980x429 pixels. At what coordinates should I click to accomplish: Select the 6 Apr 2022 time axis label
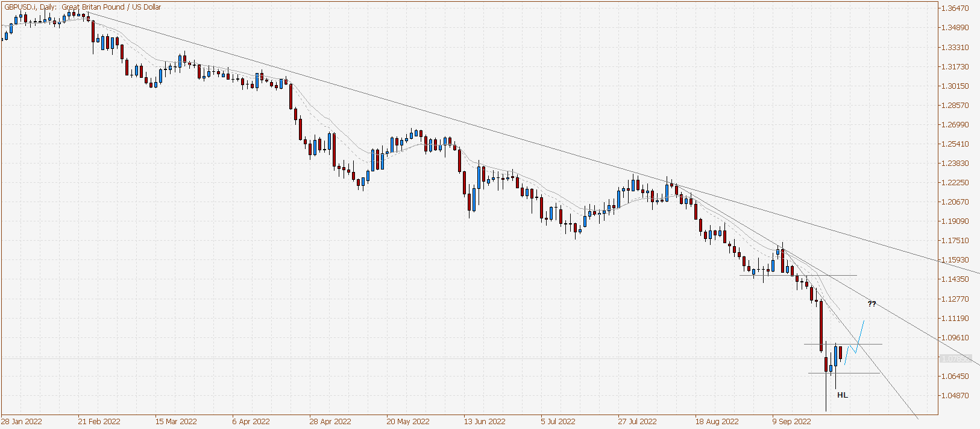[251, 422]
